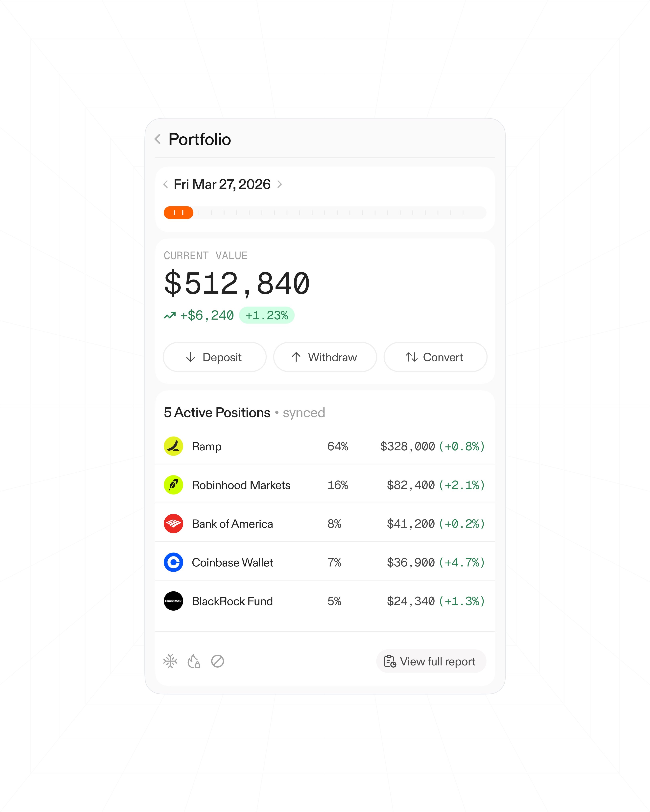Click the Withdraw button
This screenshot has height=812, width=650.
coord(325,357)
